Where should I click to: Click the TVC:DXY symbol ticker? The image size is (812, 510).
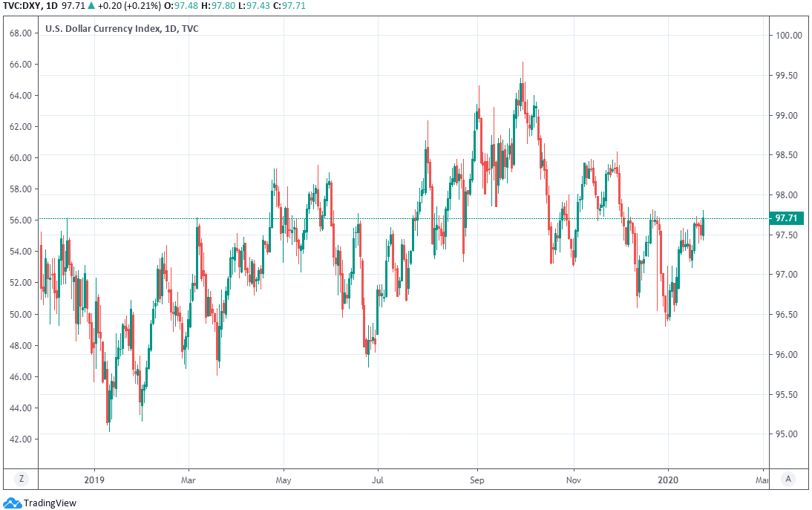(23, 6)
